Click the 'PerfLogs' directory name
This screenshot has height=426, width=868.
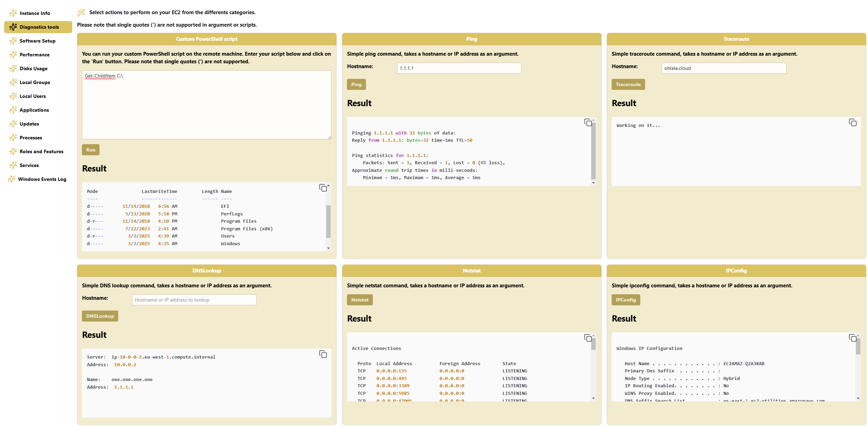232,214
